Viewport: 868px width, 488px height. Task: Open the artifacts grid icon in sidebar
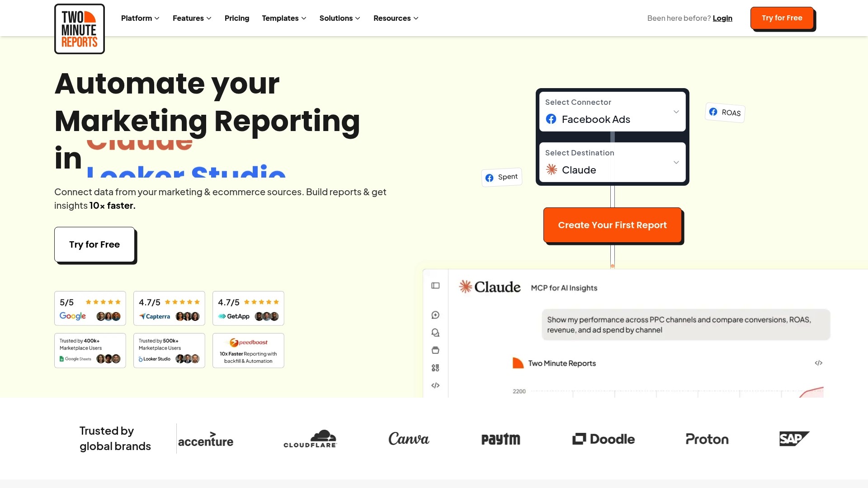tap(435, 368)
